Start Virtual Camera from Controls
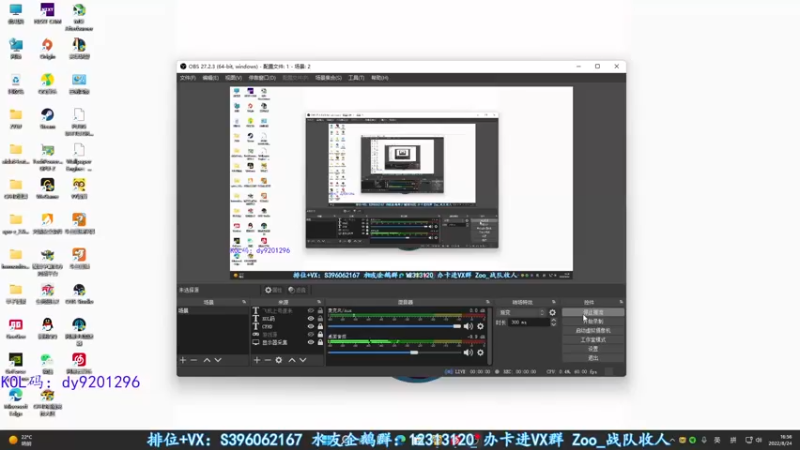This screenshot has width=800, height=450. [x=593, y=331]
